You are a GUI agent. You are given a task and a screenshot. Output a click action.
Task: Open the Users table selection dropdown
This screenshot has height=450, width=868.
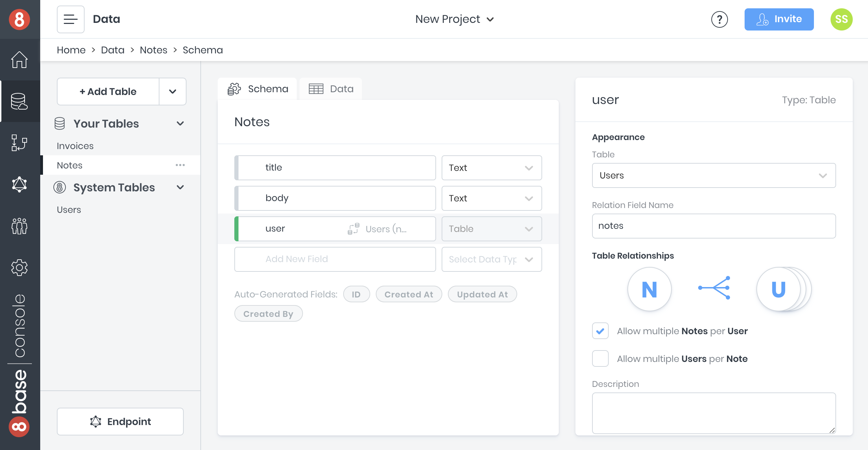coord(713,175)
